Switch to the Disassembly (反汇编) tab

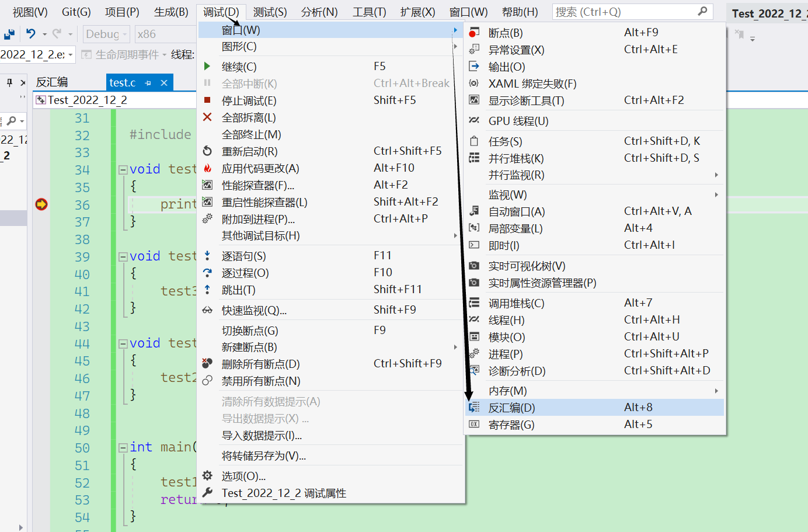(x=52, y=82)
